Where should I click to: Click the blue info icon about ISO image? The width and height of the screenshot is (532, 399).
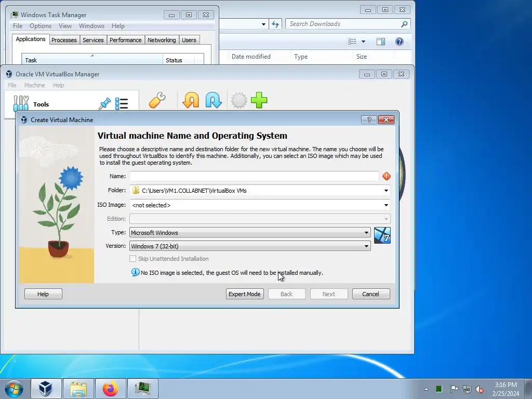(135, 272)
